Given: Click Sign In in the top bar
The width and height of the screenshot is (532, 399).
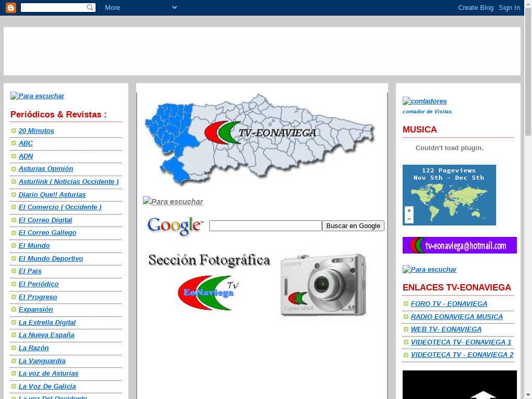Looking at the screenshot, I should 509,7.
